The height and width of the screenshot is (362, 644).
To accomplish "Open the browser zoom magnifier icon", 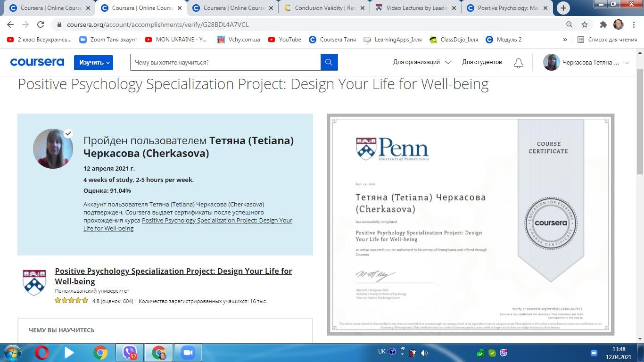I will click(570, 25).
